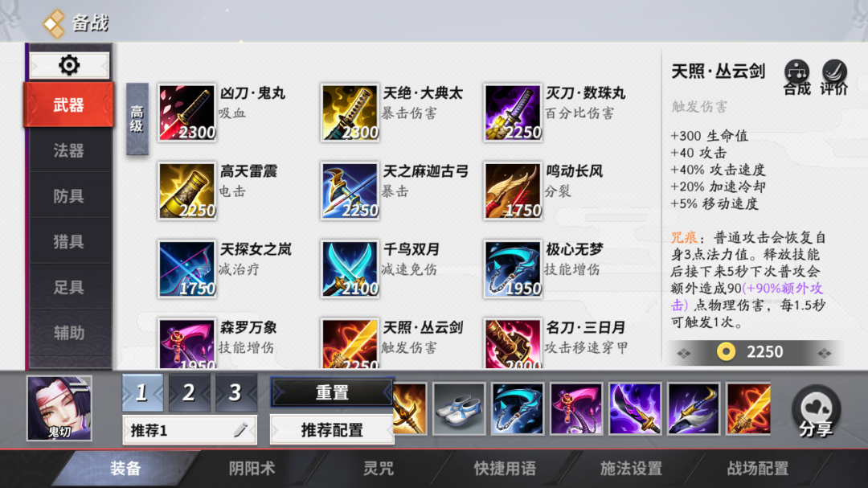Click the 推荐配置 button

(x=332, y=430)
